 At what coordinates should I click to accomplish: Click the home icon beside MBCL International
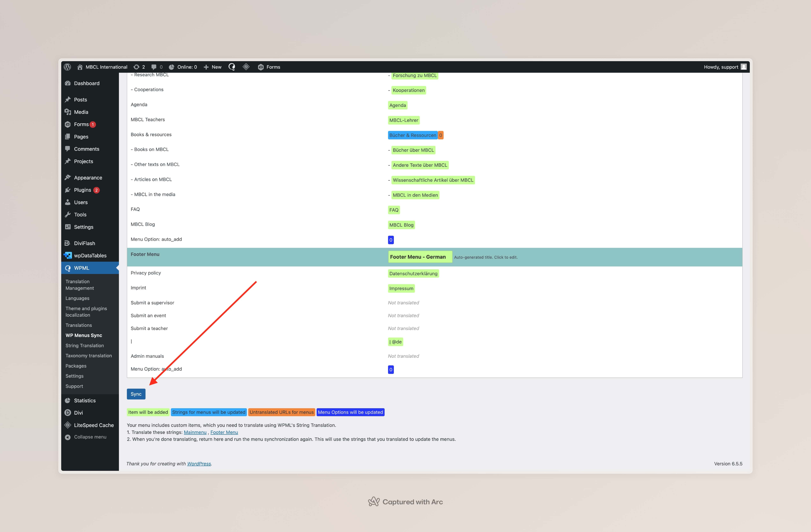(x=80, y=67)
